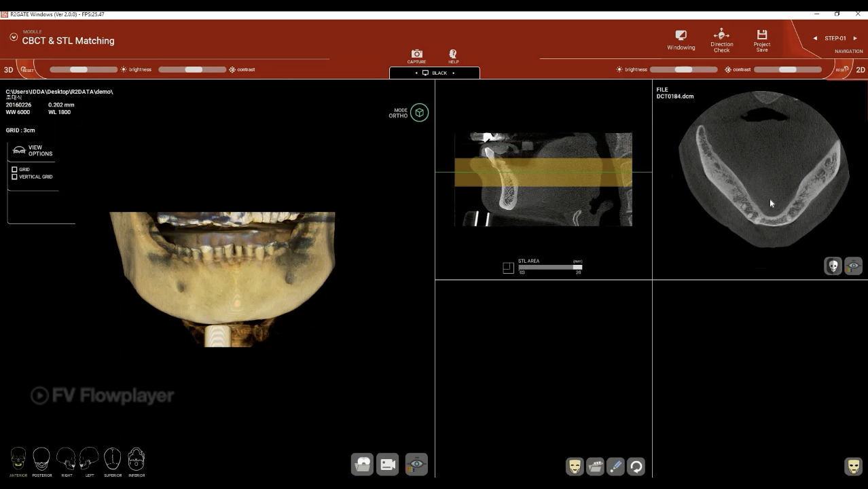Click the 3D reset button

(26, 69)
